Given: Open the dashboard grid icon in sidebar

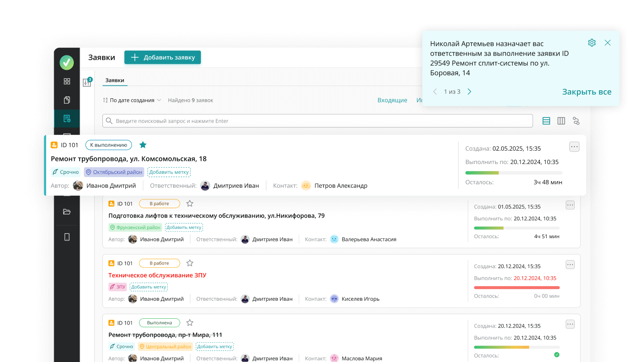Looking at the screenshot, I should [x=67, y=81].
